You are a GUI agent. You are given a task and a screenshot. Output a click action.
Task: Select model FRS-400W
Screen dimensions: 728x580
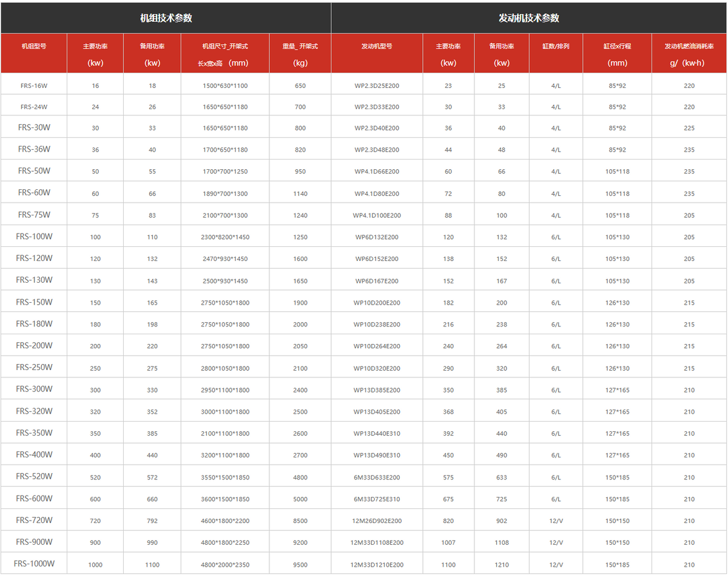pyautogui.click(x=34, y=455)
